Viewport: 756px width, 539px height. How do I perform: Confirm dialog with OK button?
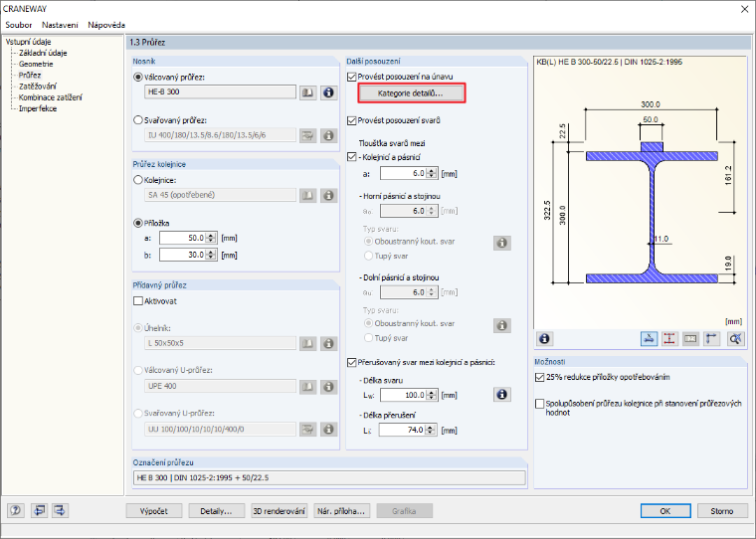click(665, 511)
